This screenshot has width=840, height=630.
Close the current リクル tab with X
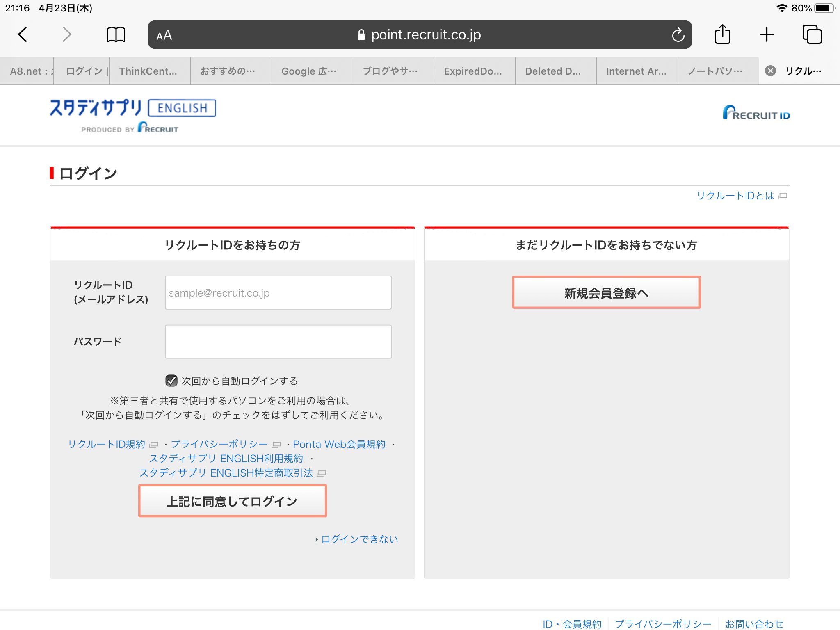coord(771,71)
